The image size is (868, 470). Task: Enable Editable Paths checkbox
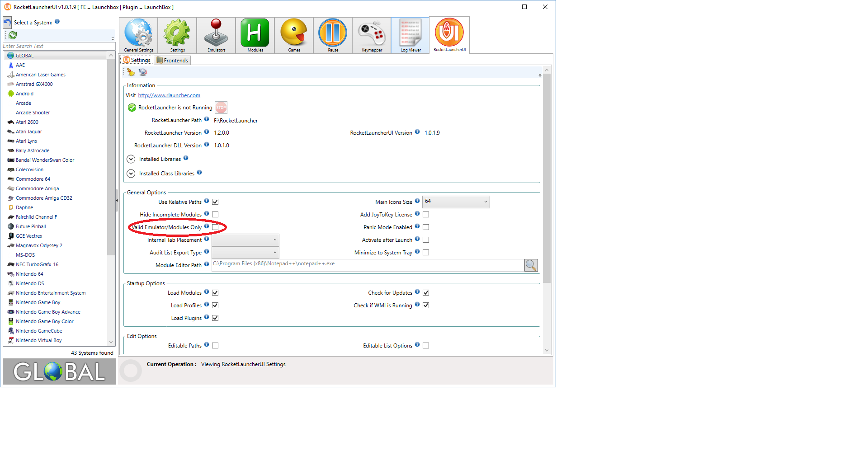(x=215, y=346)
